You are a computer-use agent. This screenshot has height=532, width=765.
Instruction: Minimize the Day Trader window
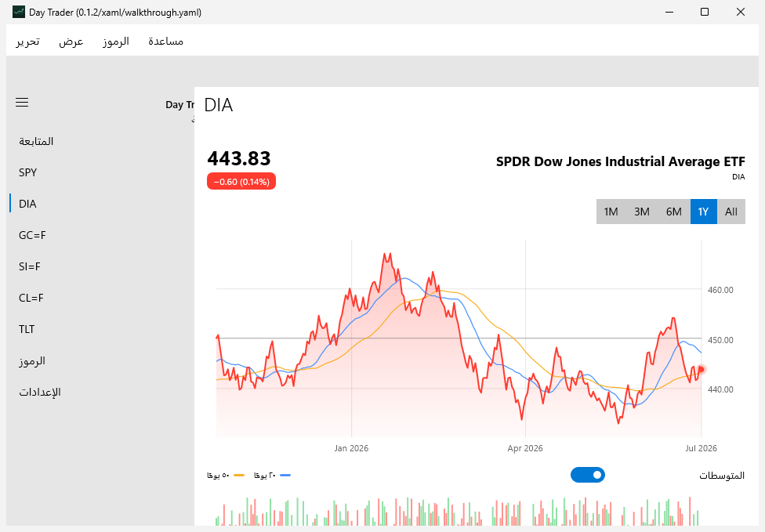click(669, 12)
